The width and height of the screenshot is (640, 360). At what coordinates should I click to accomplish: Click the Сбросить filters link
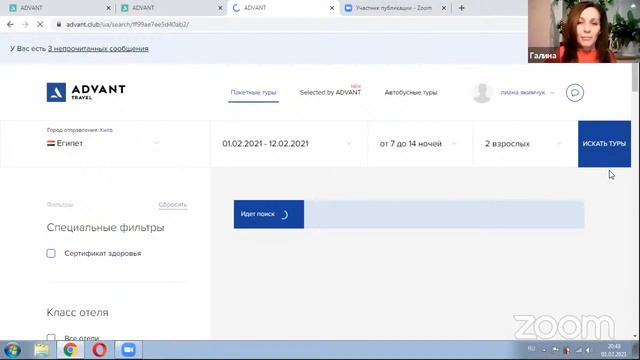click(x=173, y=204)
